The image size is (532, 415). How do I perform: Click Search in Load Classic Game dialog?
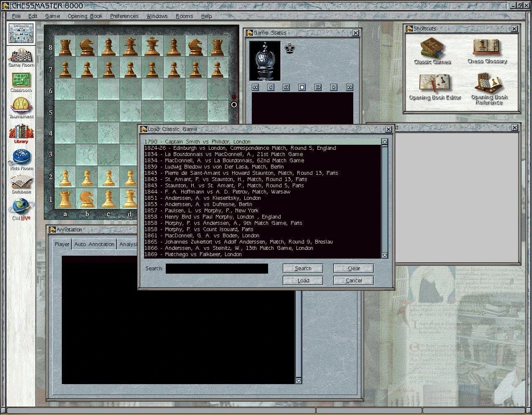click(x=303, y=268)
